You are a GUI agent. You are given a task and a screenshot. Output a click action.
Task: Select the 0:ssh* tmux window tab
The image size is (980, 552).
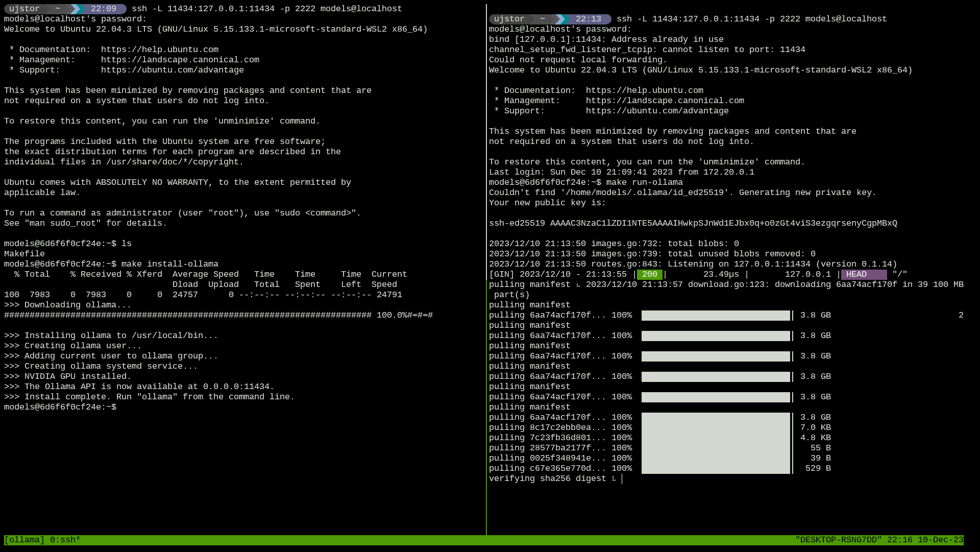[65, 540]
